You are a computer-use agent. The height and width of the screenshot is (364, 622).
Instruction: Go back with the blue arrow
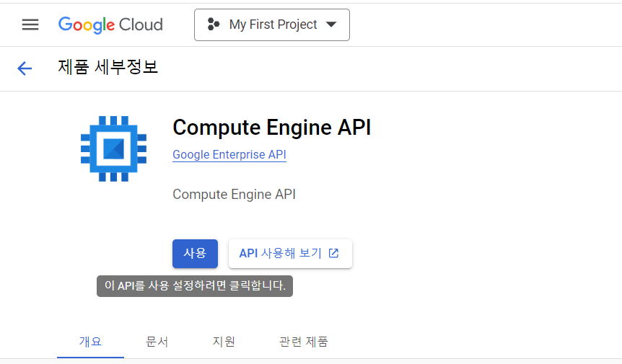[25, 68]
